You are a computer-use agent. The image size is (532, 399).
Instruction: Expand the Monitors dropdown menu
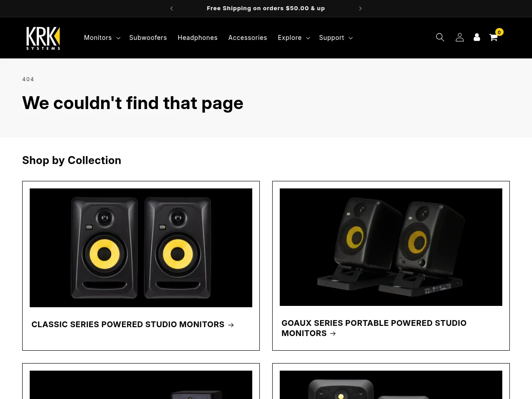(102, 38)
